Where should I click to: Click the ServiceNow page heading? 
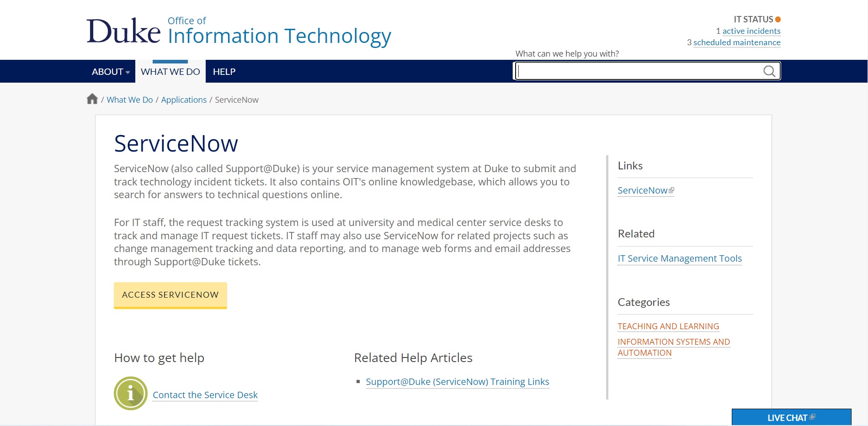click(x=176, y=143)
